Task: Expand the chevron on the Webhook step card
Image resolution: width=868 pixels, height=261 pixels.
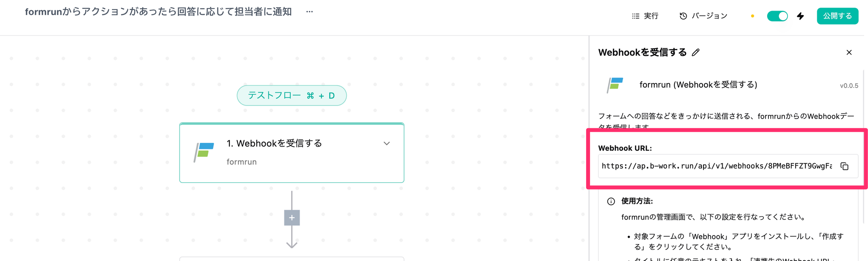Action: click(x=387, y=144)
